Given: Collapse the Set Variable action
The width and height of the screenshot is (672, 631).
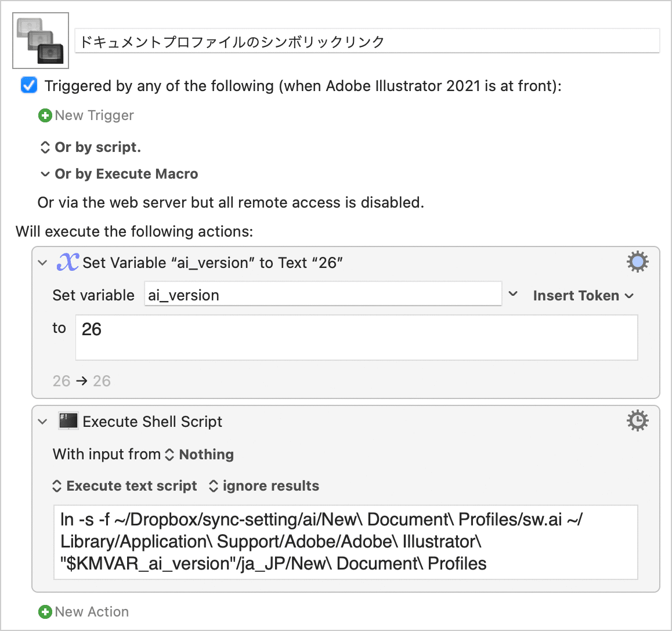Looking at the screenshot, I should pos(42,263).
